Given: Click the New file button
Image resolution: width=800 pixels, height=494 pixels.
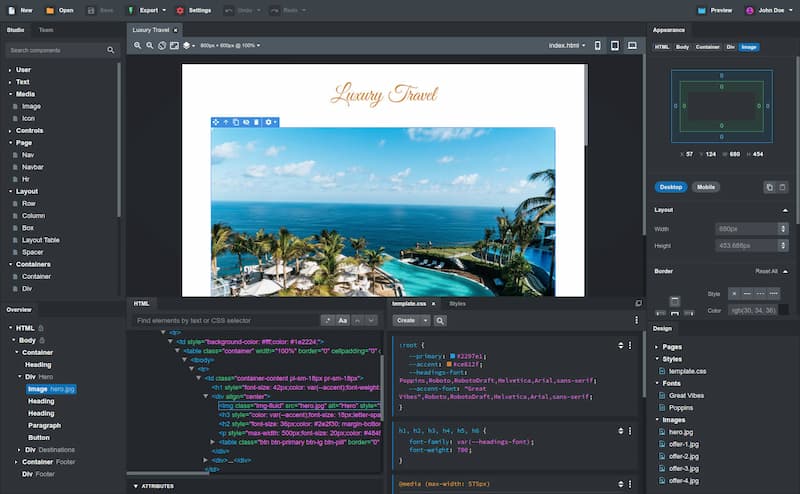Looking at the screenshot, I should (x=20, y=10).
